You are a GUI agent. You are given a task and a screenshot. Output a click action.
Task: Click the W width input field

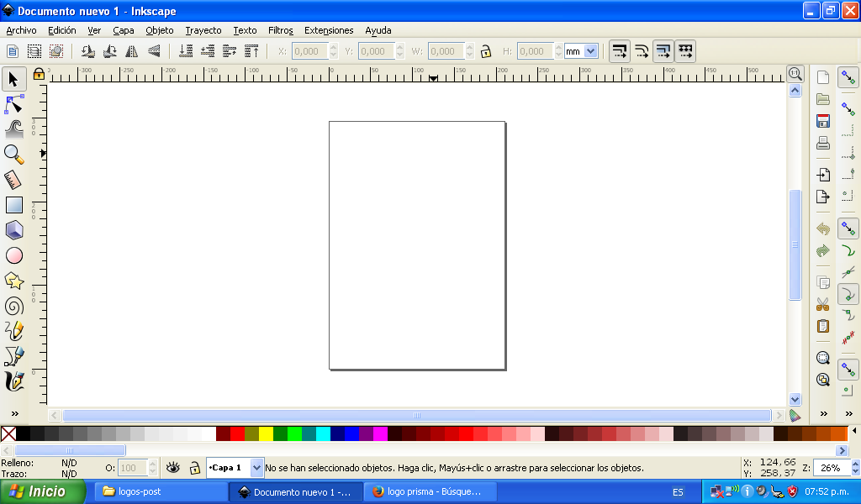tap(446, 51)
